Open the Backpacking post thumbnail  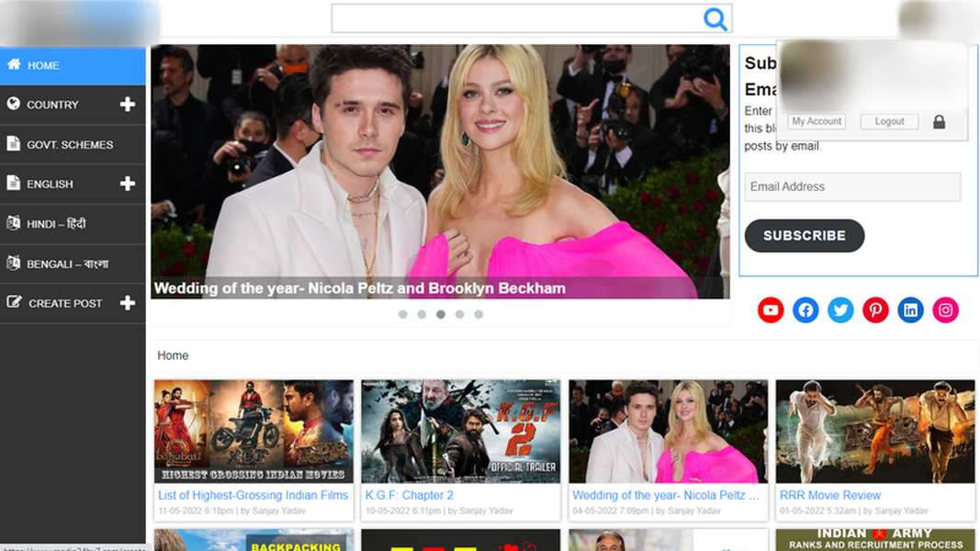point(253,540)
